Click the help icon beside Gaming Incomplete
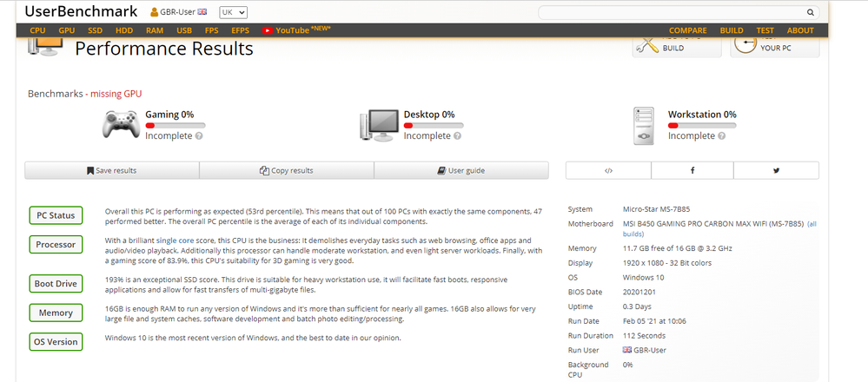The width and height of the screenshot is (868, 382). [199, 136]
